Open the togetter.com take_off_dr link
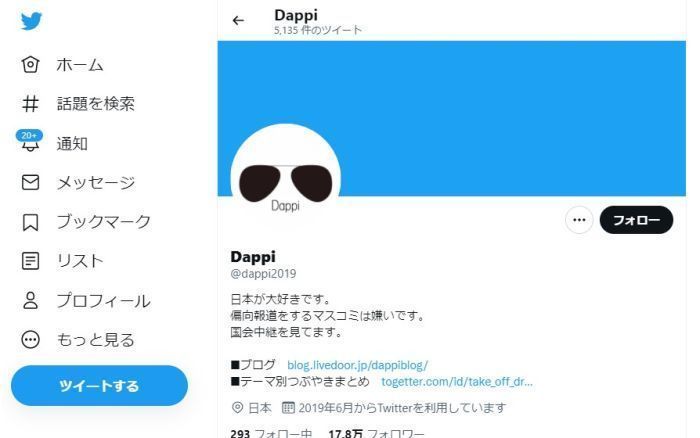Image resolution: width=700 pixels, height=438 pixels. 457,382
